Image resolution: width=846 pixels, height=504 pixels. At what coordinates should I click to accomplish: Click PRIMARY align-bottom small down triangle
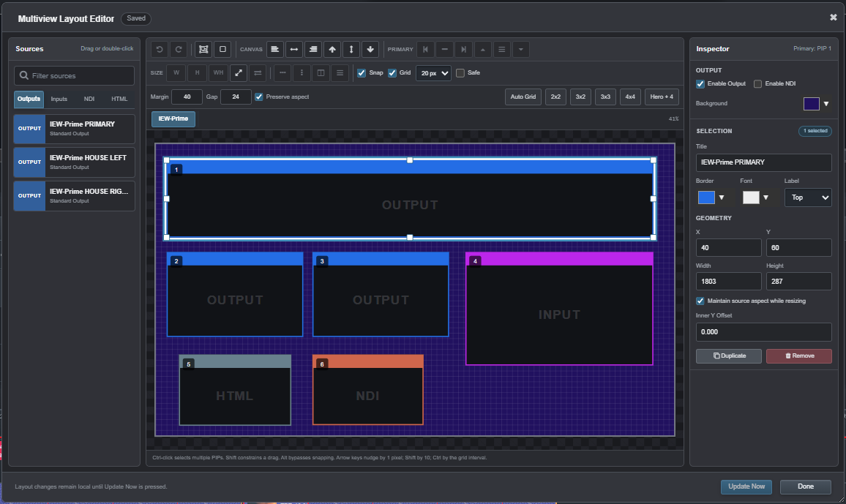(520, 49)
